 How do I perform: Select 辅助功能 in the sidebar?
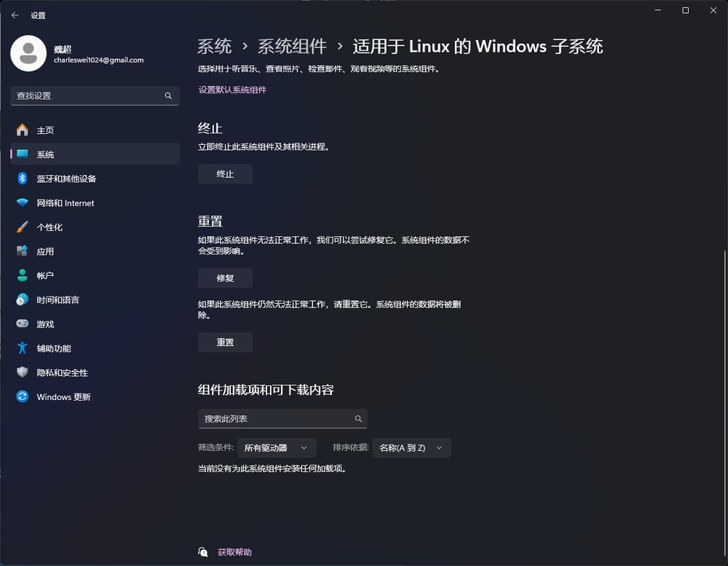pyautogui.click(x=95, y=348)
